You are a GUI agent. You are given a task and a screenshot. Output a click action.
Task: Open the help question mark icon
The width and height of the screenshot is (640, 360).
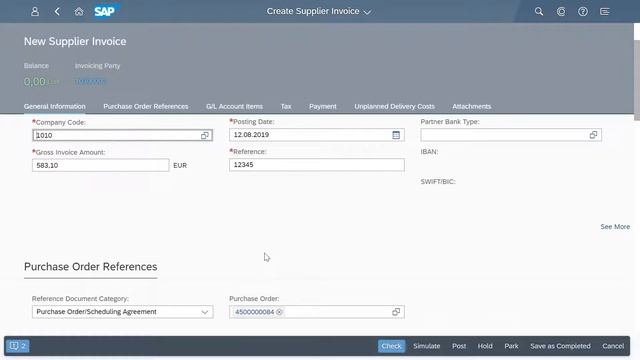coord(583,11)
